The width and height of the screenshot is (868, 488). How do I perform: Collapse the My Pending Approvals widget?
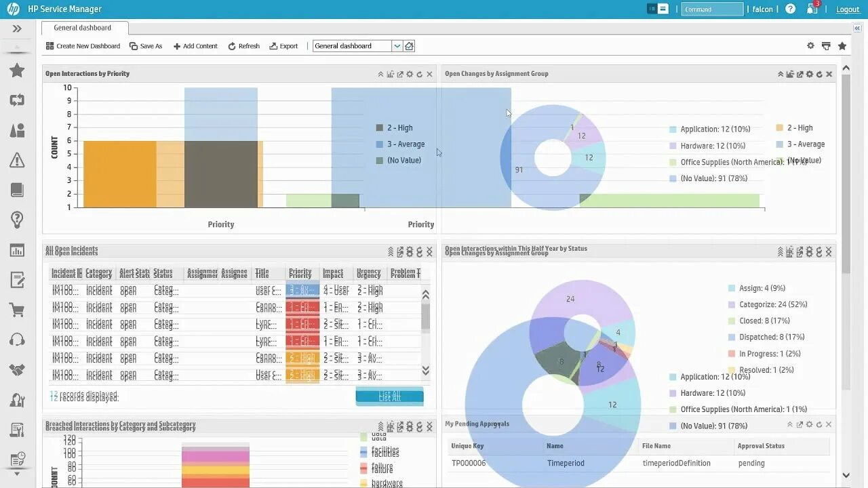pos(790,424)
